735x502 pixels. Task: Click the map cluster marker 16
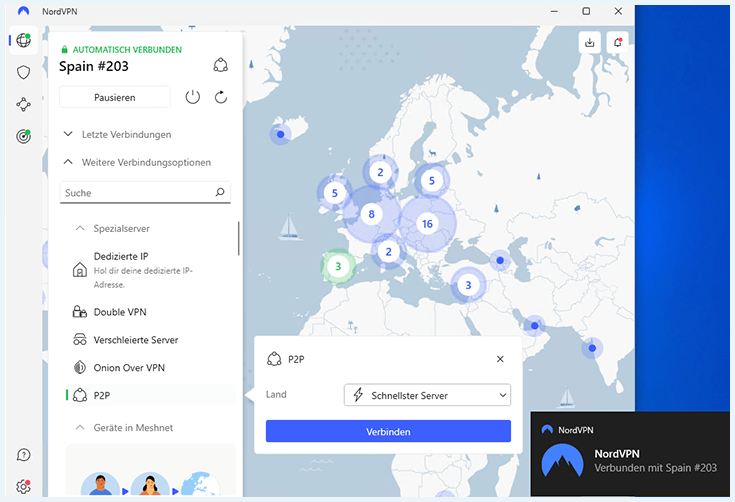point(427,224)
